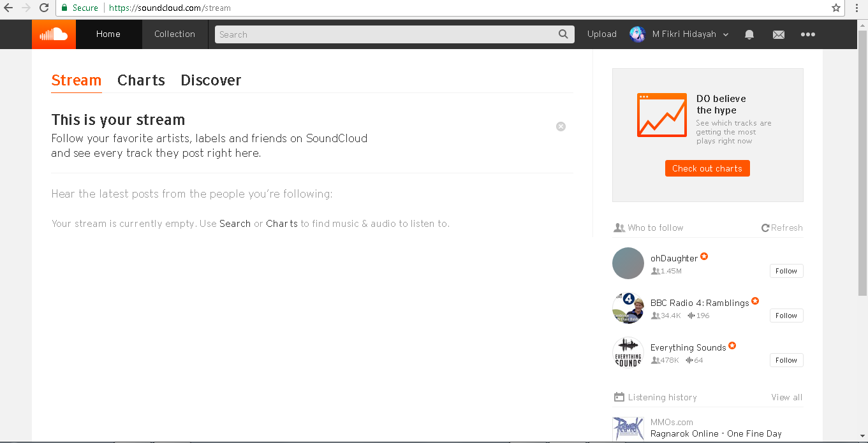Click the Secure padlock site info
Image resolution: width=868 pixels, height=443 pixels.
pyautogui.click(x=80, y=8)
